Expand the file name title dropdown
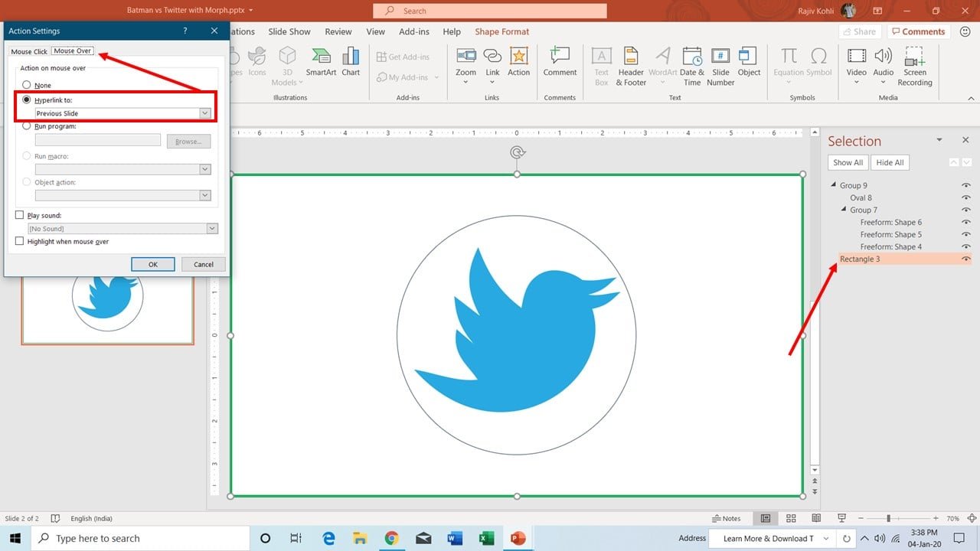980x551 pixels. [x=251, y=11]
